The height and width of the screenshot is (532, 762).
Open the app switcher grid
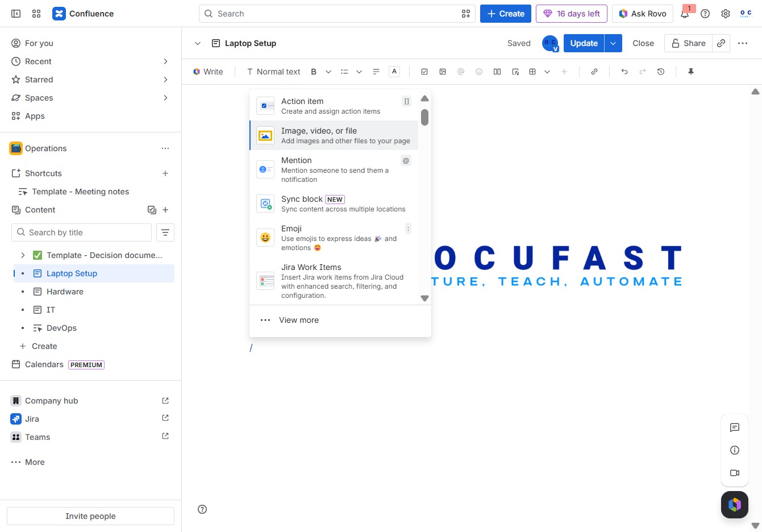tap(36, 14)
